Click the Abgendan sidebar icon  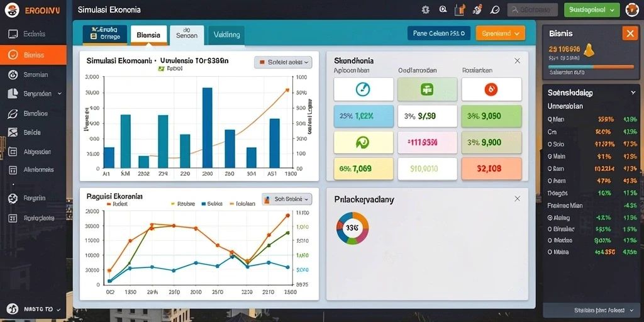[13, 152]
